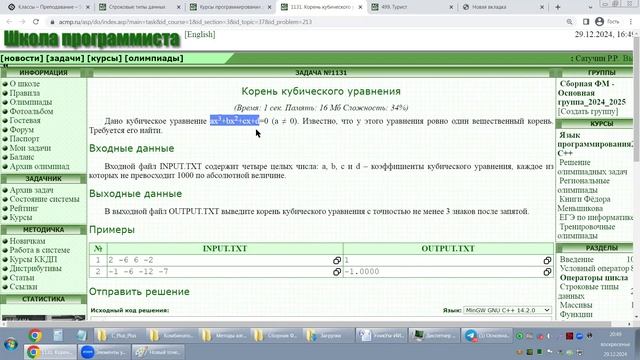
Task: Open 'Региональные олимпиады' course link
Action: coord(584,185)
